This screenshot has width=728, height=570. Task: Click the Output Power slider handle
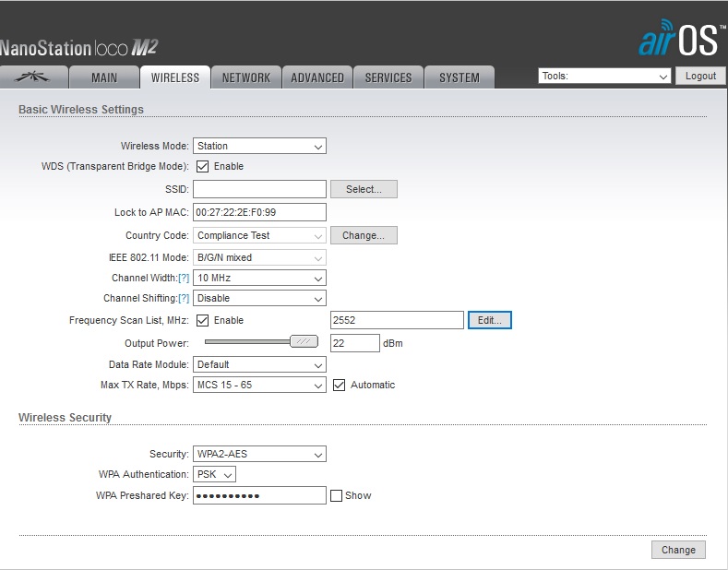[303, 342]
